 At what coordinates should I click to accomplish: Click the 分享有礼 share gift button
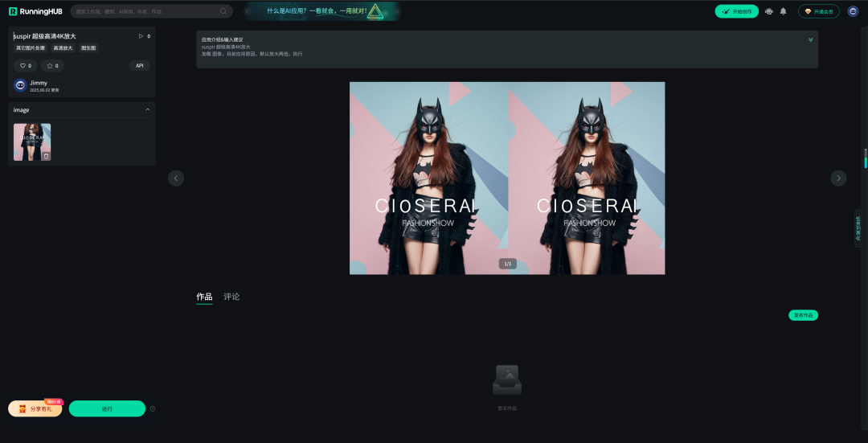click(35, 408)
